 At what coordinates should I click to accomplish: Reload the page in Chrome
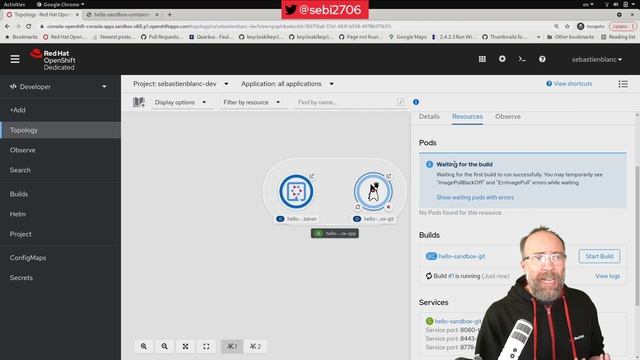point(28,26)
